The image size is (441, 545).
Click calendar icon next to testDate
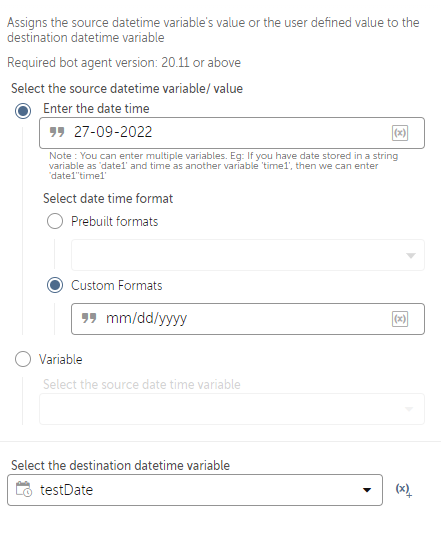coord(24,489)
